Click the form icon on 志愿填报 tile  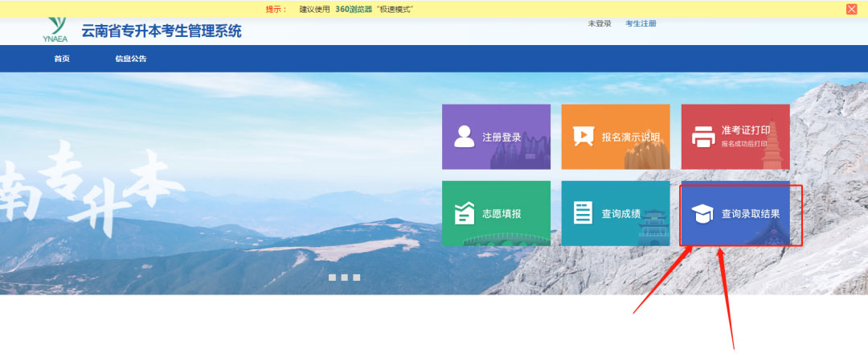point(465,214)
